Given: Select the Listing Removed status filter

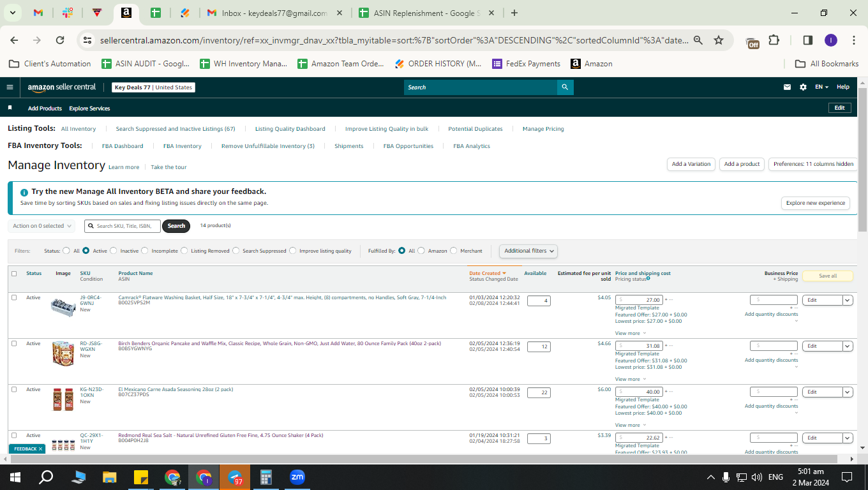Looking at the screenshot, I should tap(184, 251).
